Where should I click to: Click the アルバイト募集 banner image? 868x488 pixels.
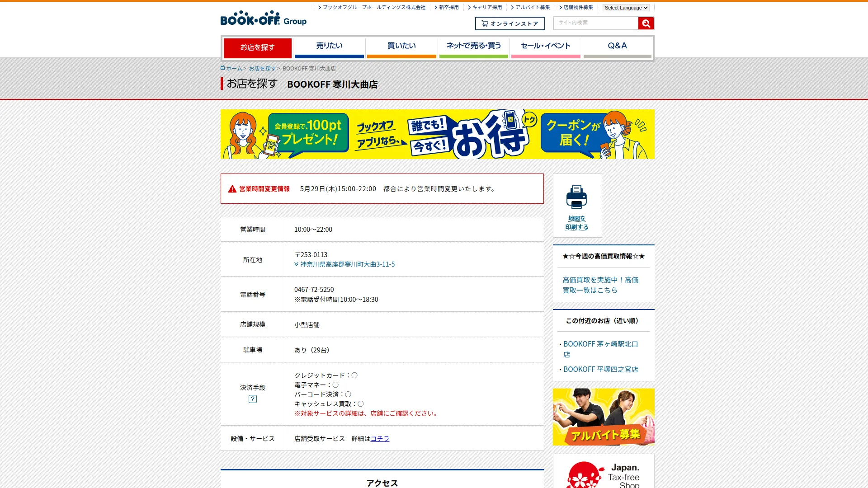(604, 417)
